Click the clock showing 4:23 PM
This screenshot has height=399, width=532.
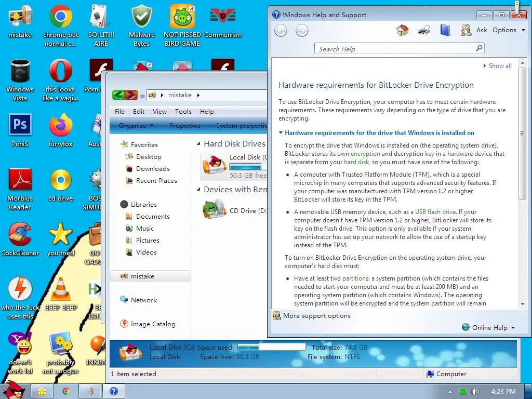point(503,392)
